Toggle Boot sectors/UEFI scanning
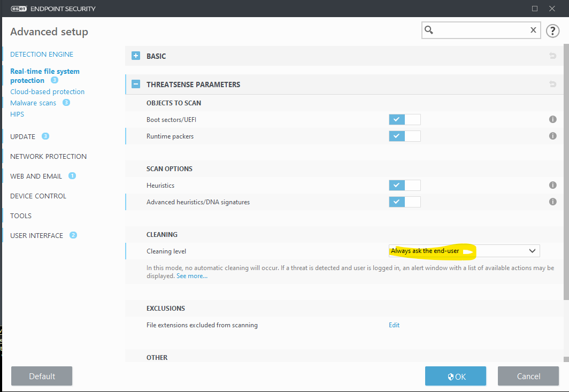The width and height of the screenshot is (569, 392). tap(405, 119)
